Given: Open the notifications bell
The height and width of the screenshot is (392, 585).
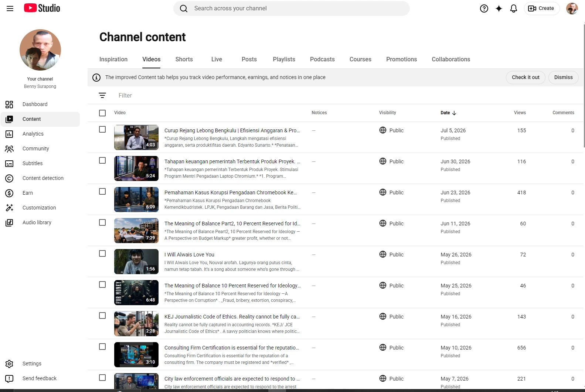Looking at the screenshot, I should point(514,8).
